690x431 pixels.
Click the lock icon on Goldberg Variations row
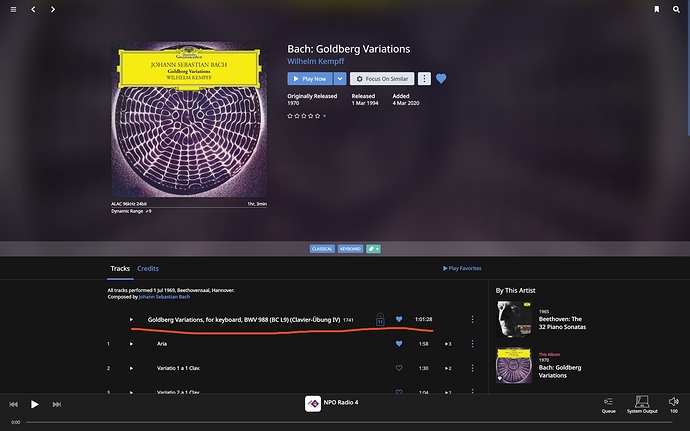click(380, 319)
